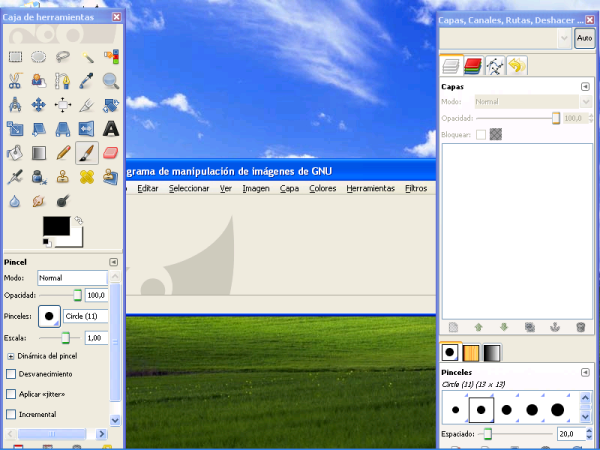Toggle Aplicar jitter checkbox

click(11, 394)
